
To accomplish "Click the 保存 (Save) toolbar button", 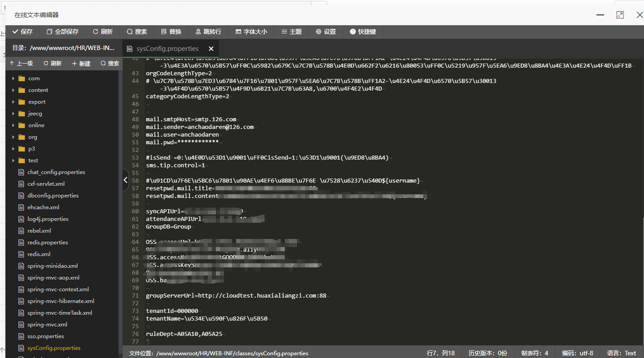I will [x=23, y=32].
